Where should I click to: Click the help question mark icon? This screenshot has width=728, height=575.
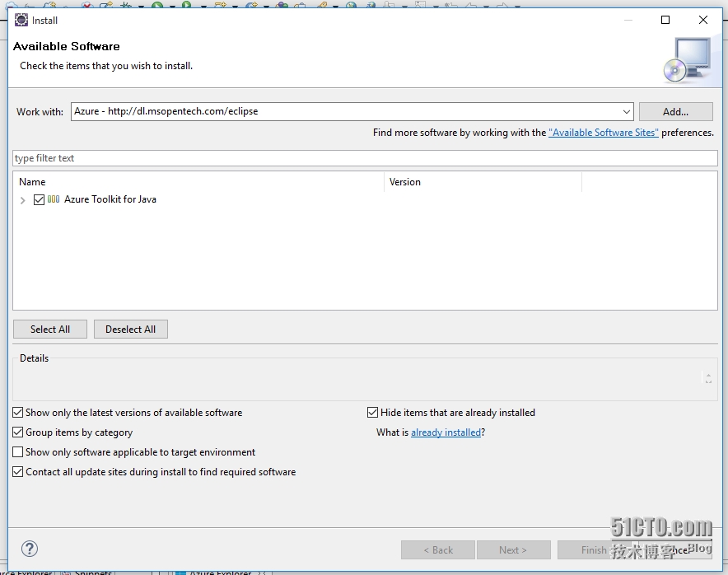30,549
